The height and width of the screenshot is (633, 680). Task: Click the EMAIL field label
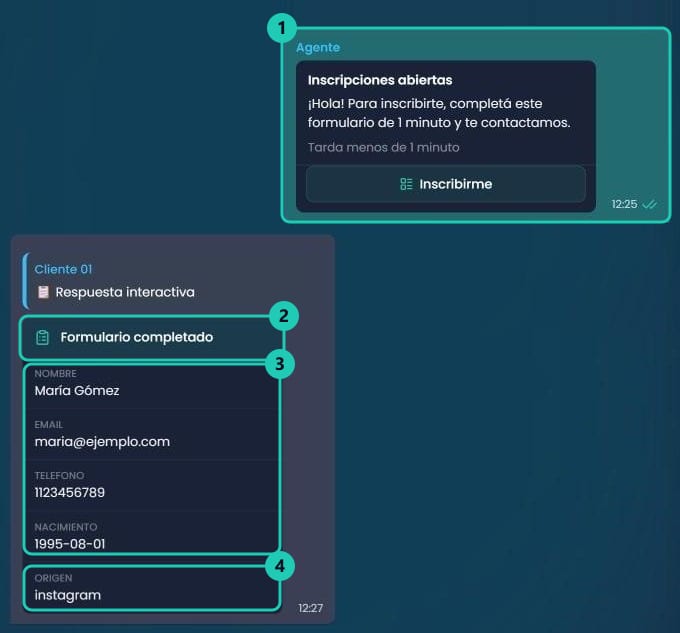coord(49,425)
